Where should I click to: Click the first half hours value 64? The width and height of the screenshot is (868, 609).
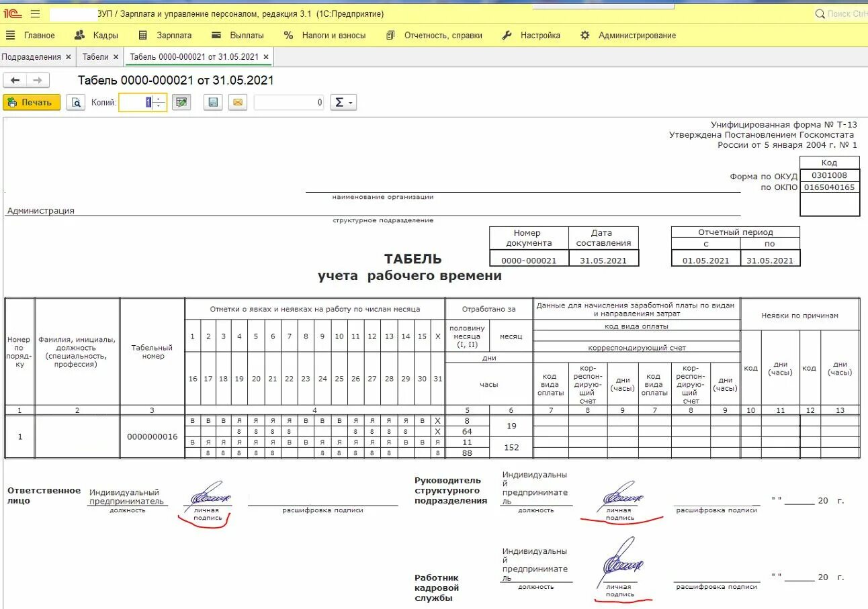tap(467, 432)
